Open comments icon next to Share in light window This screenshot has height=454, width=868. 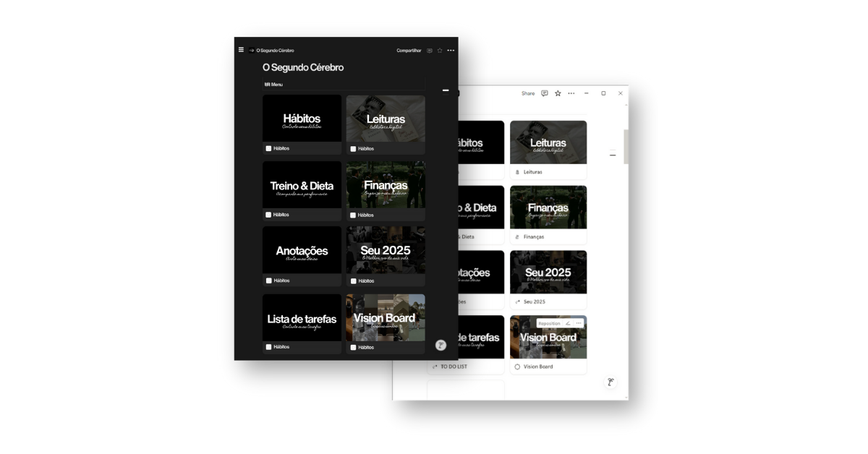[x=545, y=93]
